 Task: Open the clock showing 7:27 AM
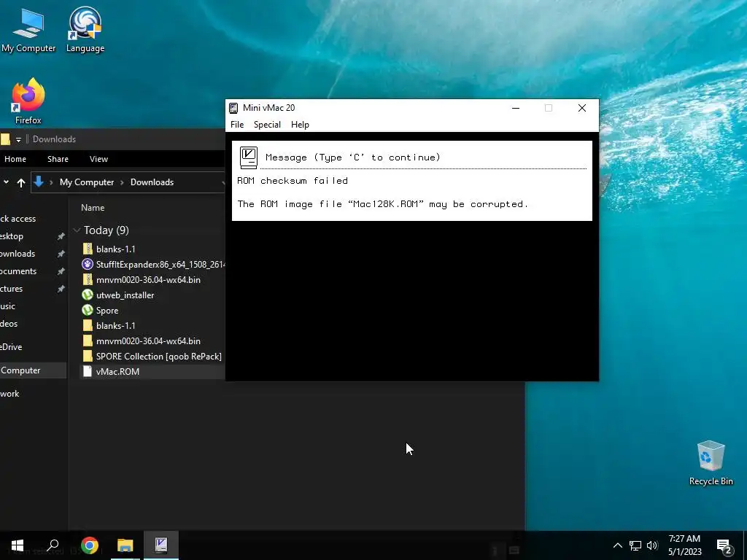684,545
